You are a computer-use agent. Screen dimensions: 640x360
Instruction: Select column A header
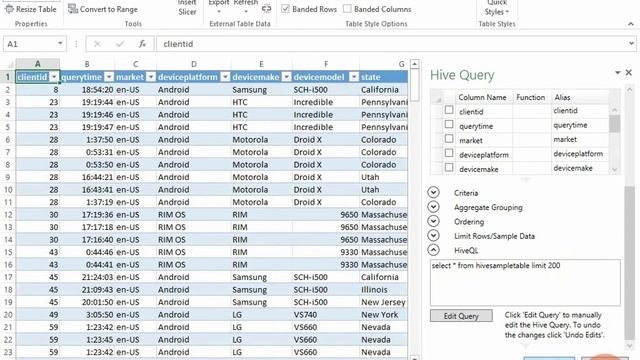click(x=38, y=64)
